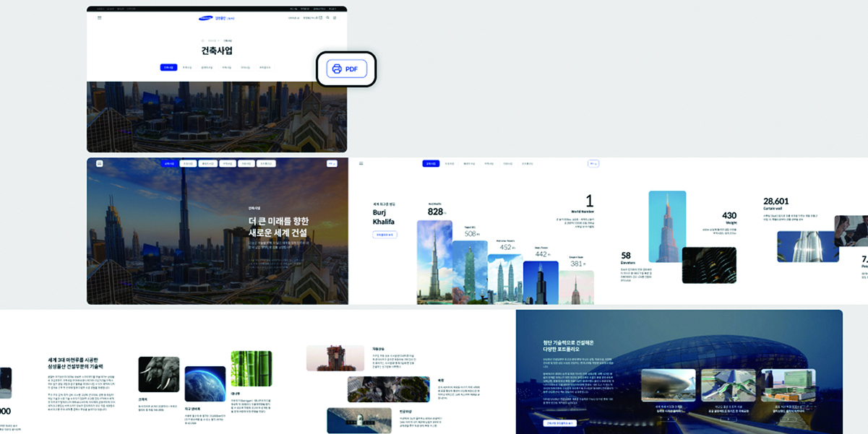
Task: Select the blue active tab under 건축사업 title
Action: pos(168,67)
